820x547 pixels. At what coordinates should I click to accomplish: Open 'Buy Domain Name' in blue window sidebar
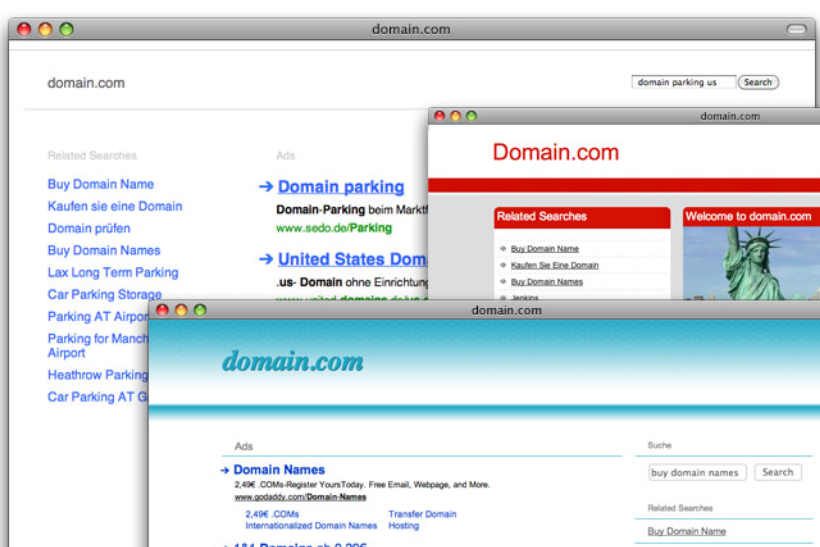point(687,531)
